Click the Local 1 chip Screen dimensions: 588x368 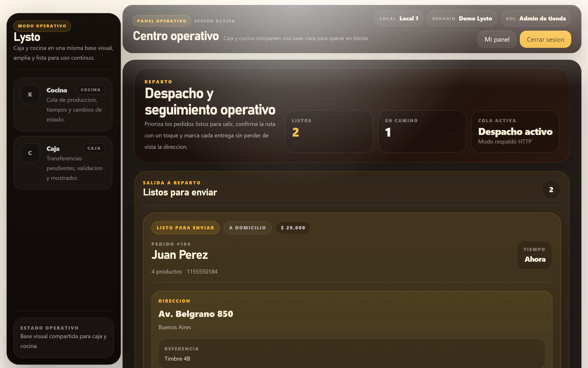(399, 18)
